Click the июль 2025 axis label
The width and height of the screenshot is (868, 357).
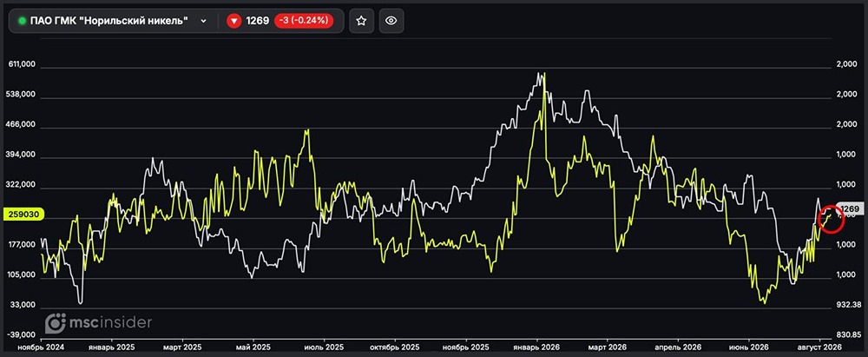323,346
